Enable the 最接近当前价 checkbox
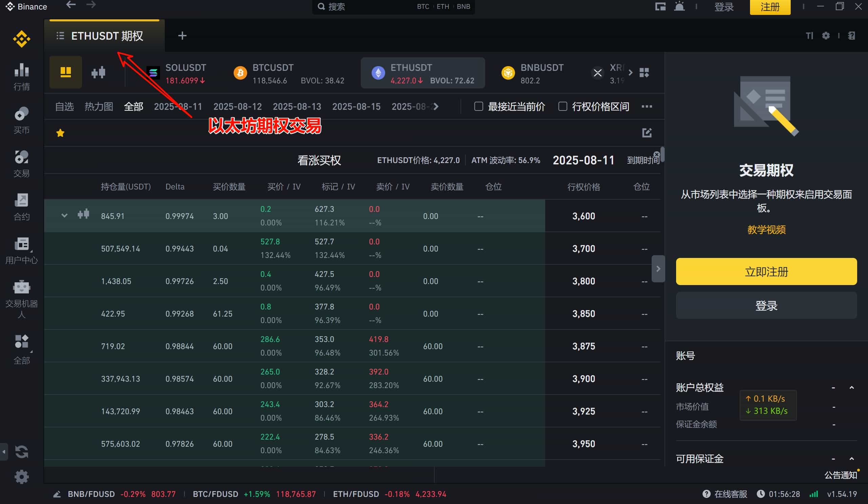The height and width of the screenshot is (504, 868). tap(478, 107)
